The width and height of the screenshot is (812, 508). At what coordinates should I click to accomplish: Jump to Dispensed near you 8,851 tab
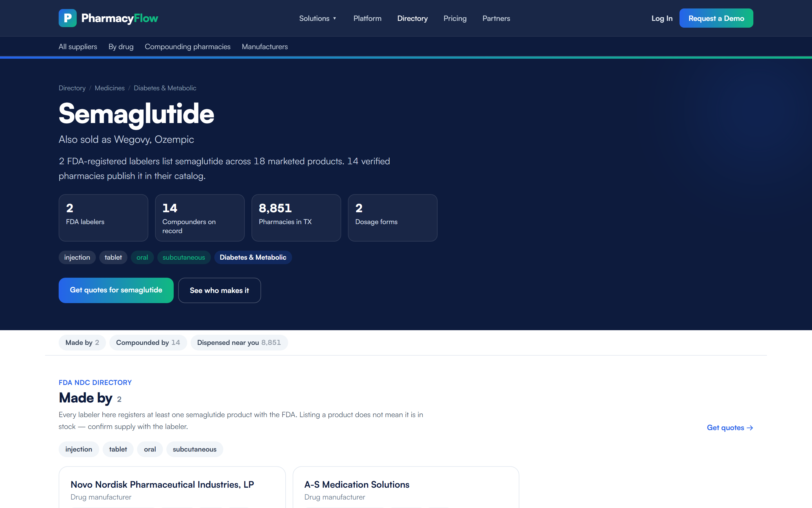point(239,342)
